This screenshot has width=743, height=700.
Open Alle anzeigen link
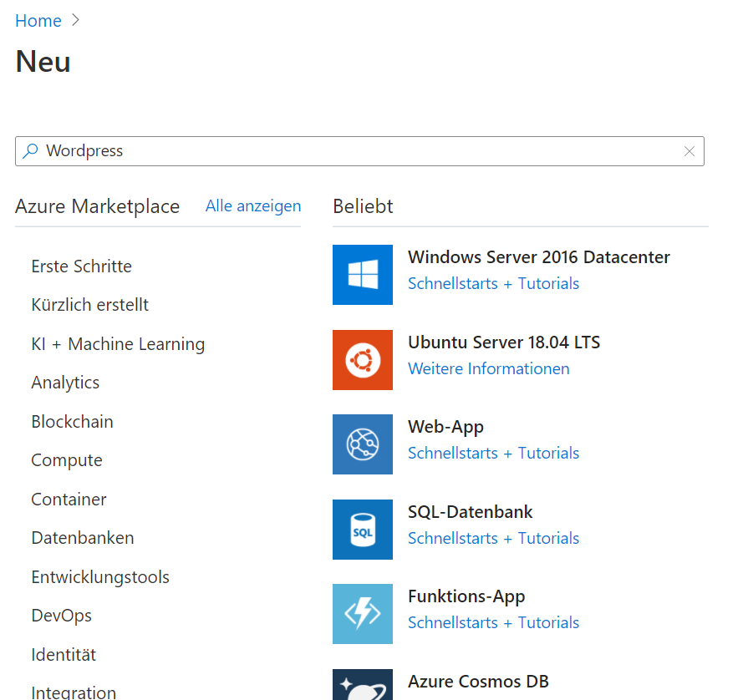[x=253, y=206]
